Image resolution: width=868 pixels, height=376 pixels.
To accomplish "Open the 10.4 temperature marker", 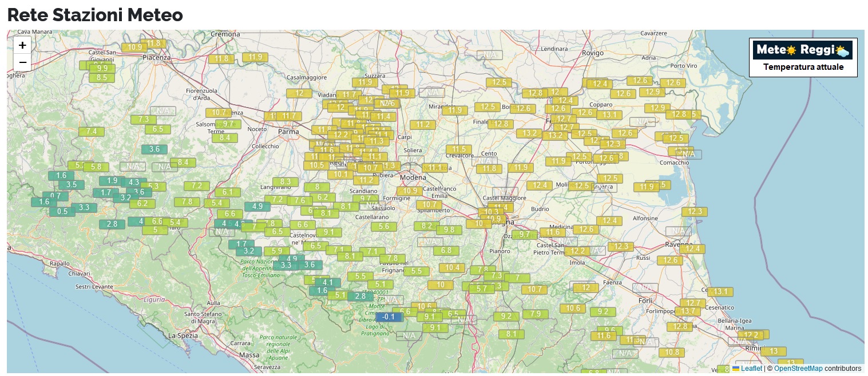I will (x=453, y=268).
